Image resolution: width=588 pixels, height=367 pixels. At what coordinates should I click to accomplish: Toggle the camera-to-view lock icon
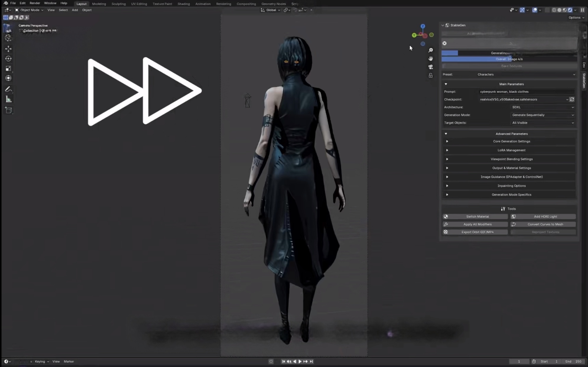tap(431, 75)
